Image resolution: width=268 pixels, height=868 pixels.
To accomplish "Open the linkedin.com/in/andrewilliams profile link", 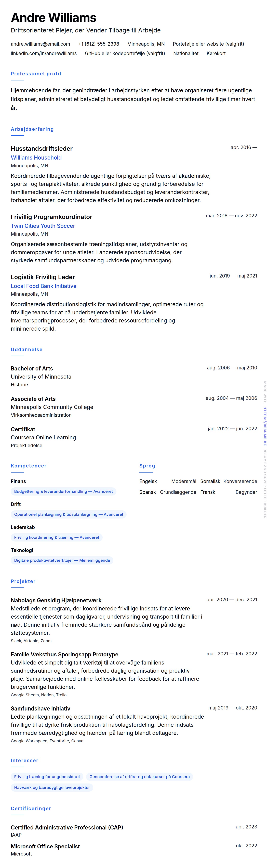I will point(44,53).
